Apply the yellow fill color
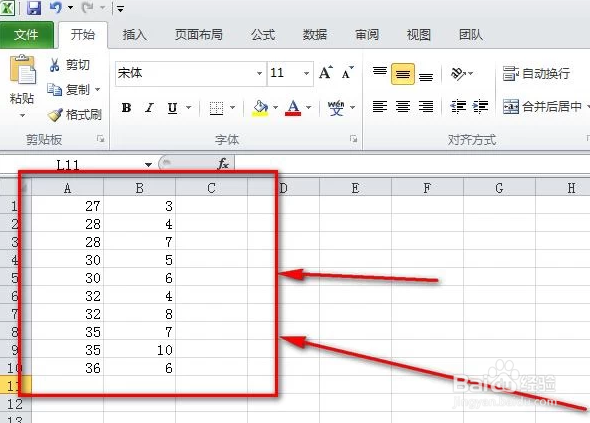Viewport: 590px width, 423px height. [x=260, y=108]
